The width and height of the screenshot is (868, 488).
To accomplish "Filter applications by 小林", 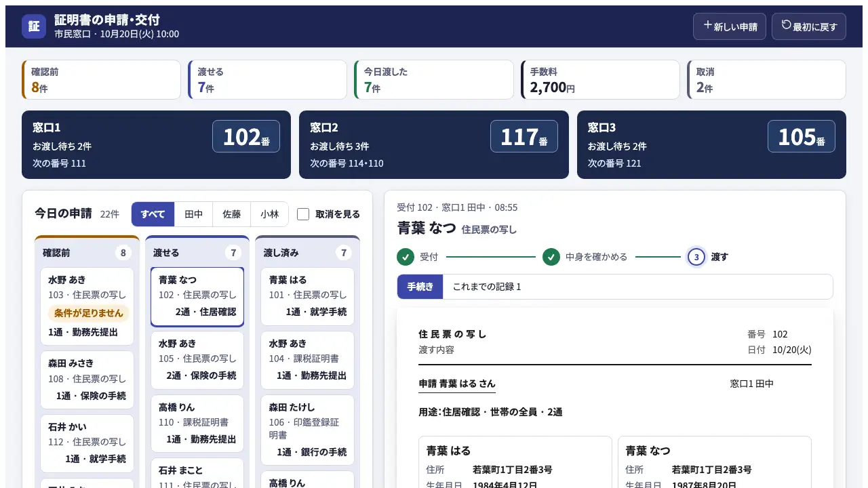I will coord(269,214).
